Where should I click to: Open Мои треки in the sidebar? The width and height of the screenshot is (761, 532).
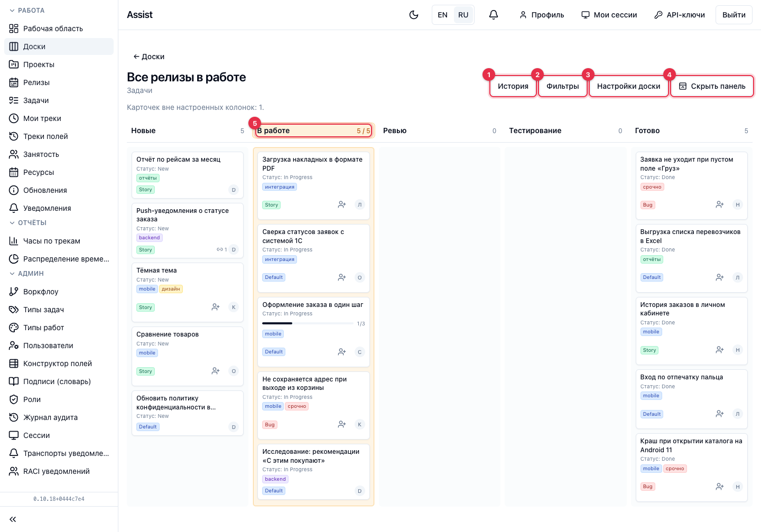coord(59,118)
